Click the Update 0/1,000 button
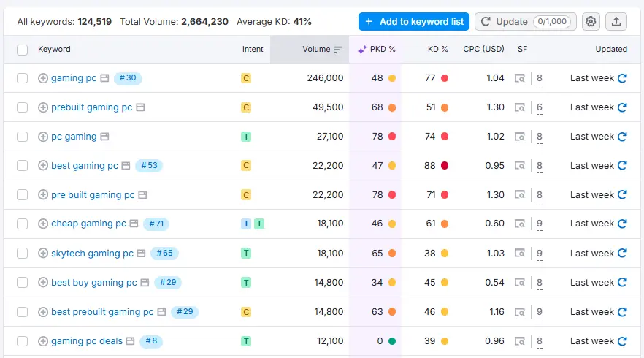Viewport: 644px width, 358px height. 525,22
